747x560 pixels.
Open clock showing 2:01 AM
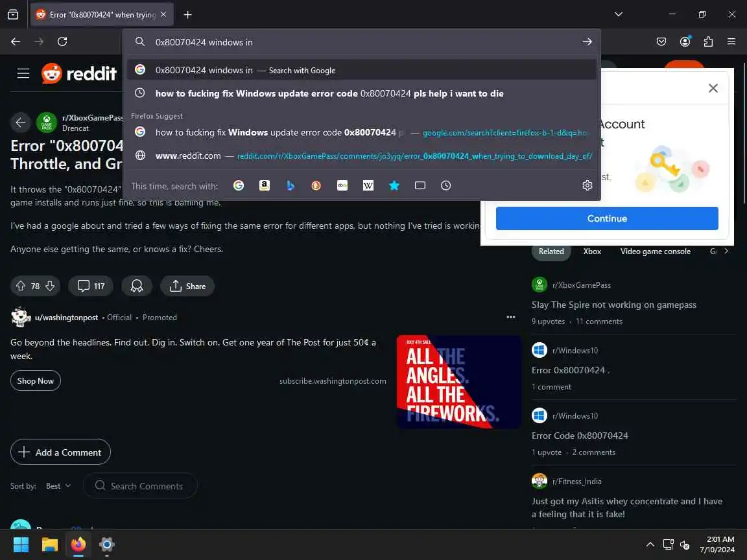(717, 544)
